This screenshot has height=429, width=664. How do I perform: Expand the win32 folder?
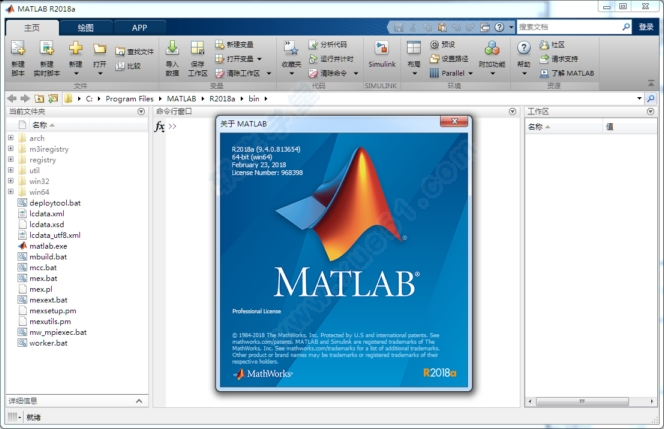(11, 181)
